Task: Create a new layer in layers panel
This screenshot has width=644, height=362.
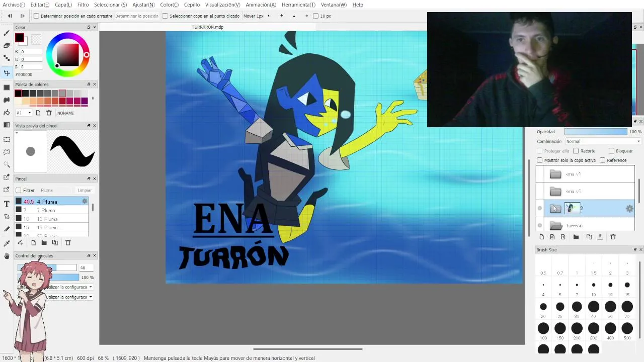Action: coord(542,237)
